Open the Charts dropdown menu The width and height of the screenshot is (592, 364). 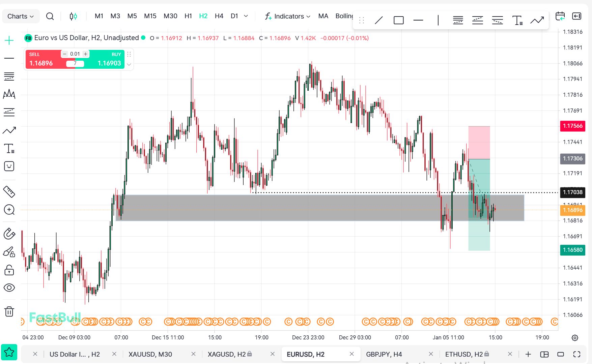click(21, 16)
